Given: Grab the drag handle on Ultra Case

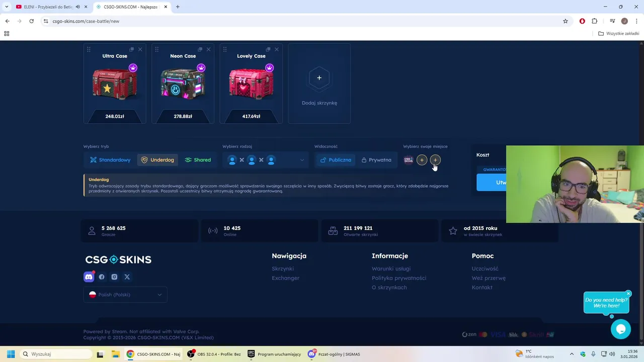Looking at the screenshot, I should (89, 49).
